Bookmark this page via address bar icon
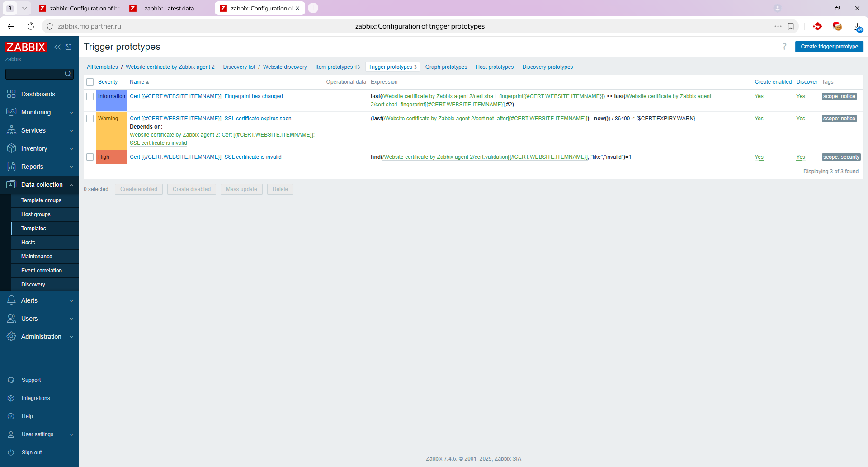The image size is (868, 467). coord(791,26)
